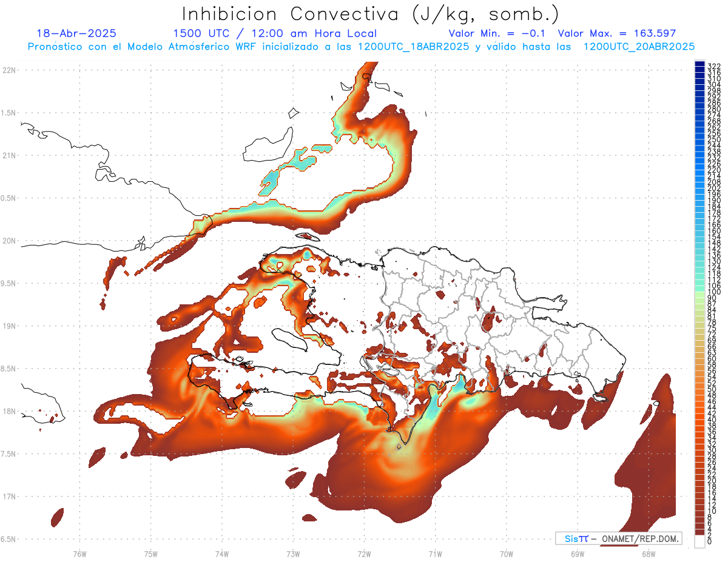Image resolution: width=728 pixels, height=562 pixels.
Task: Click the '100' value on the color scale
Action: (x=713, y=292)
